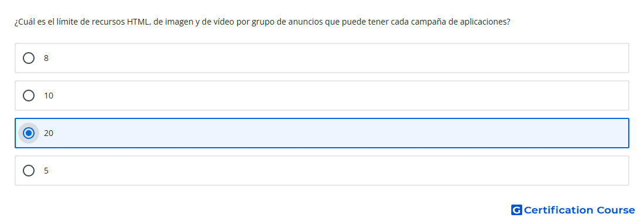The image size is (644, 221).
Task: Click the "10" answer label text
Action: pos(49,96)
